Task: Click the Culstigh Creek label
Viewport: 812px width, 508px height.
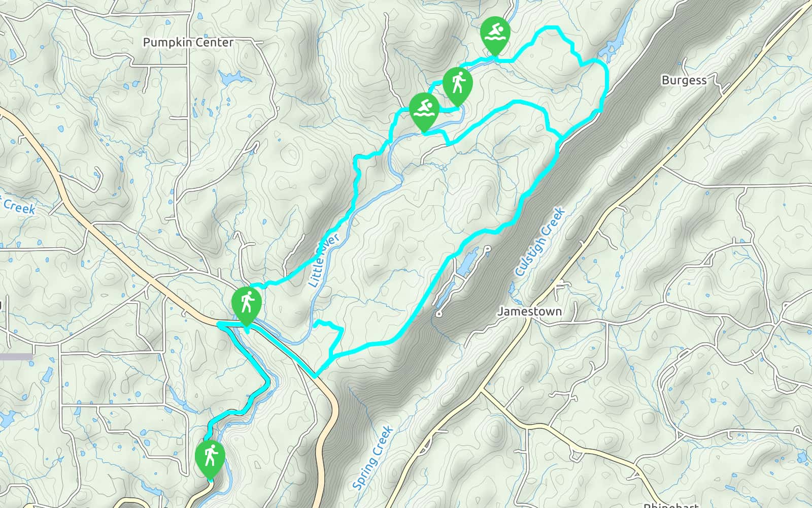Action: click(x=539, y=241)
